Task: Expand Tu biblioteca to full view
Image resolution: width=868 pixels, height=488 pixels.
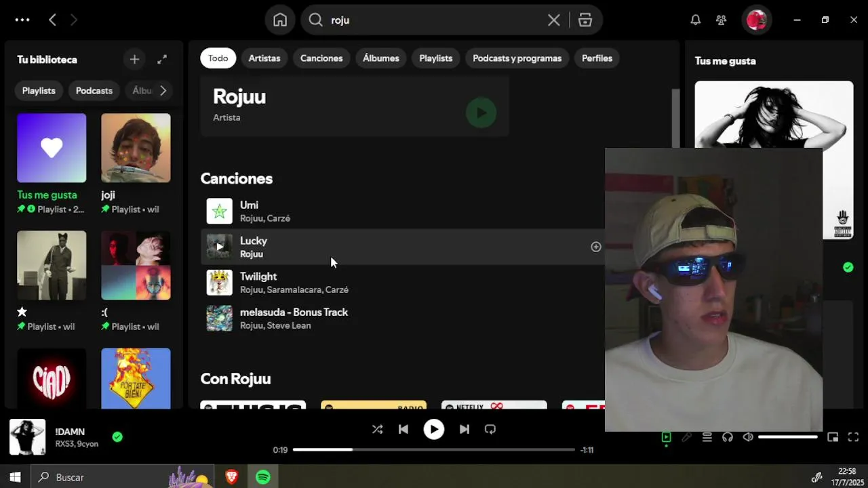Action: (x=162, y=60)
